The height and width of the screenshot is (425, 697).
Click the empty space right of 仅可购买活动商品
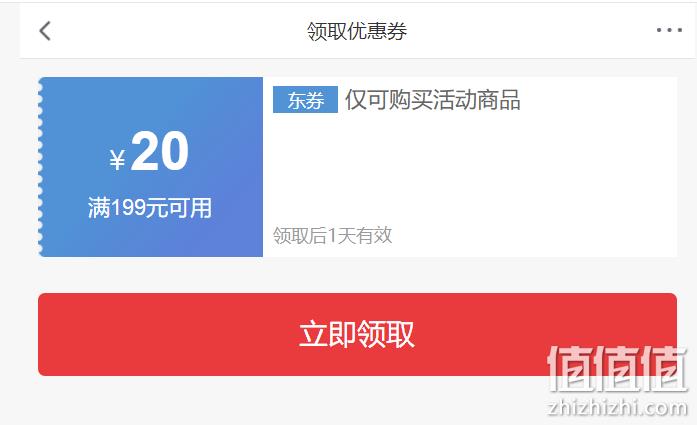point(599,100)
